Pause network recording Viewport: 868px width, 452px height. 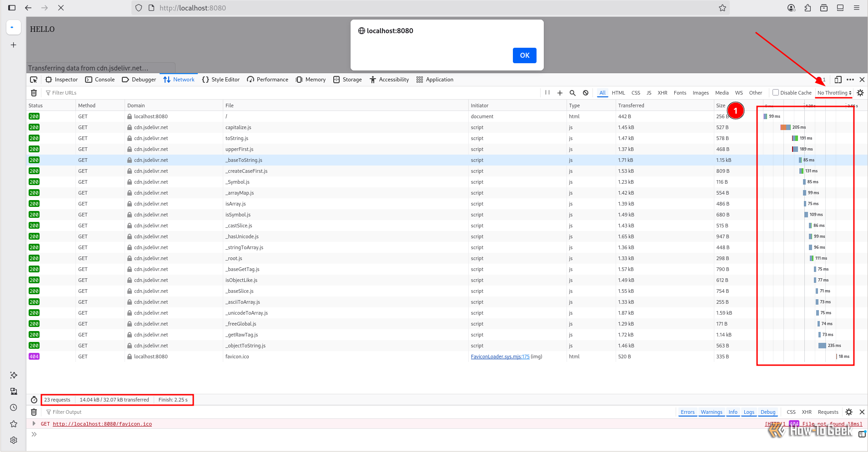[x=547, y=93]
